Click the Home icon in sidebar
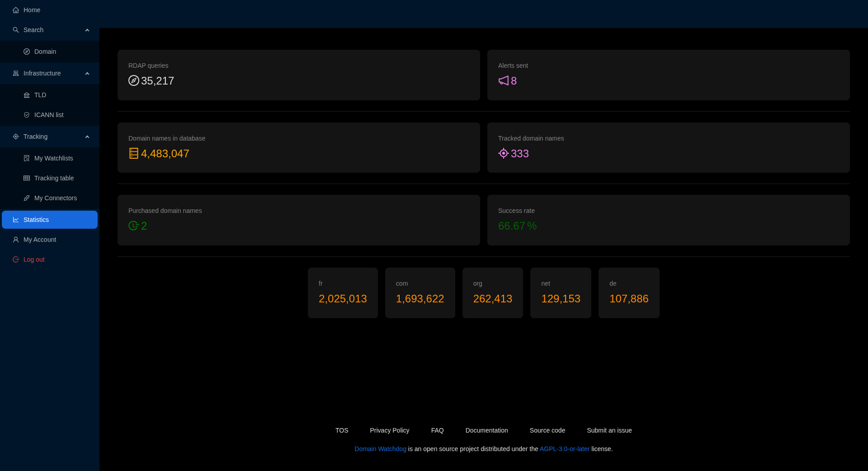This screenshot has height=471, width=868. tap(15, 10)
